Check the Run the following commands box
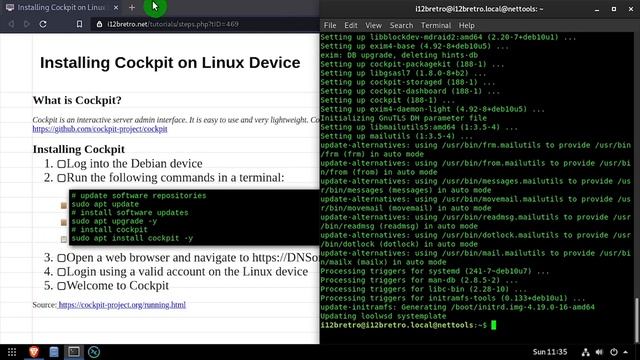This screenshot has width=640, height=360. 61,178
